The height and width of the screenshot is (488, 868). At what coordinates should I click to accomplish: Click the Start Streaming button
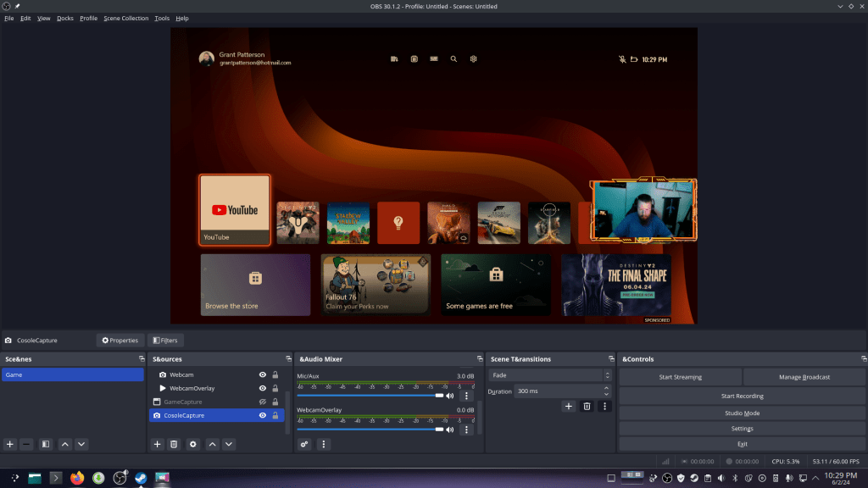tap(680, 376)
